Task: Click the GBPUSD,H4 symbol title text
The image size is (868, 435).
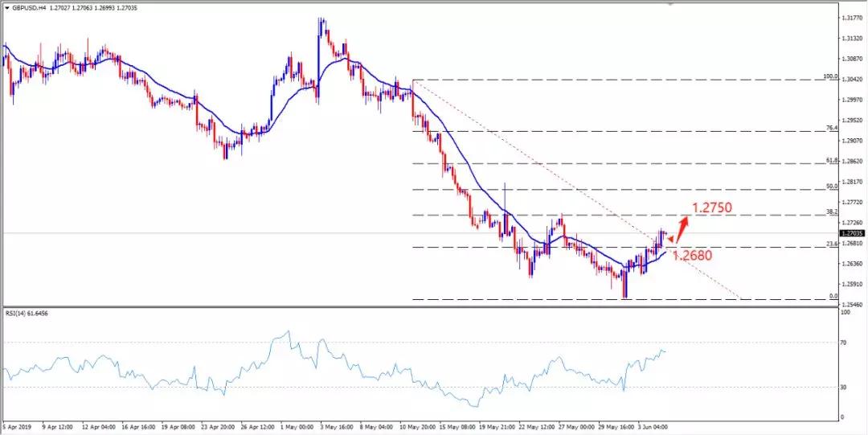Action: click(31, 7)
